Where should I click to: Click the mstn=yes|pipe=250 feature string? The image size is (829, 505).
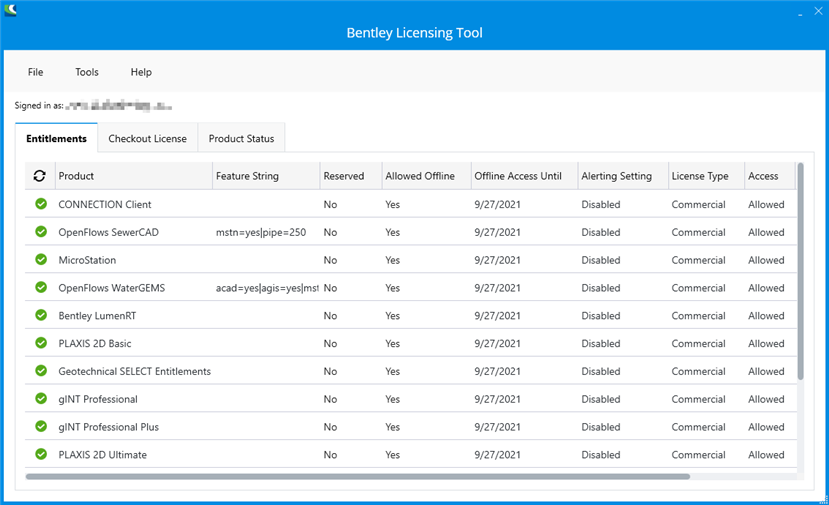point(261,232)
